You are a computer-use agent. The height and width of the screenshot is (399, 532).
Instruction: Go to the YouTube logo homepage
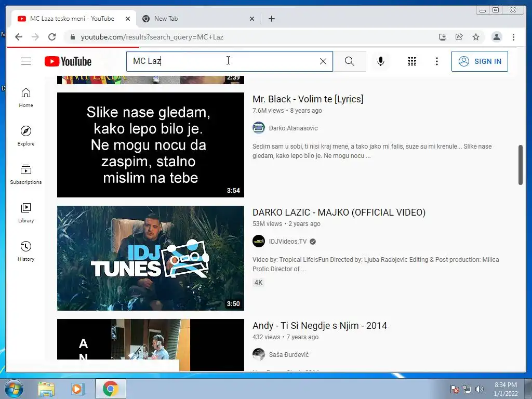[68, 61]
